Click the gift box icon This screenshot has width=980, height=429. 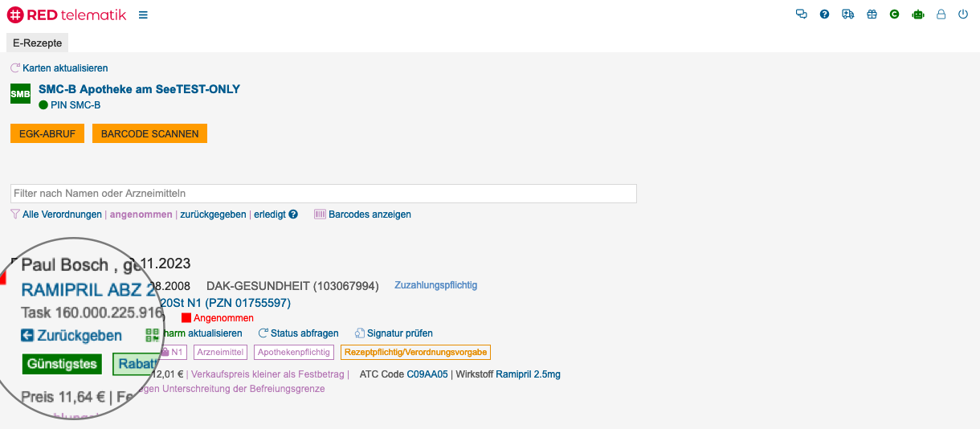[872, 14]
